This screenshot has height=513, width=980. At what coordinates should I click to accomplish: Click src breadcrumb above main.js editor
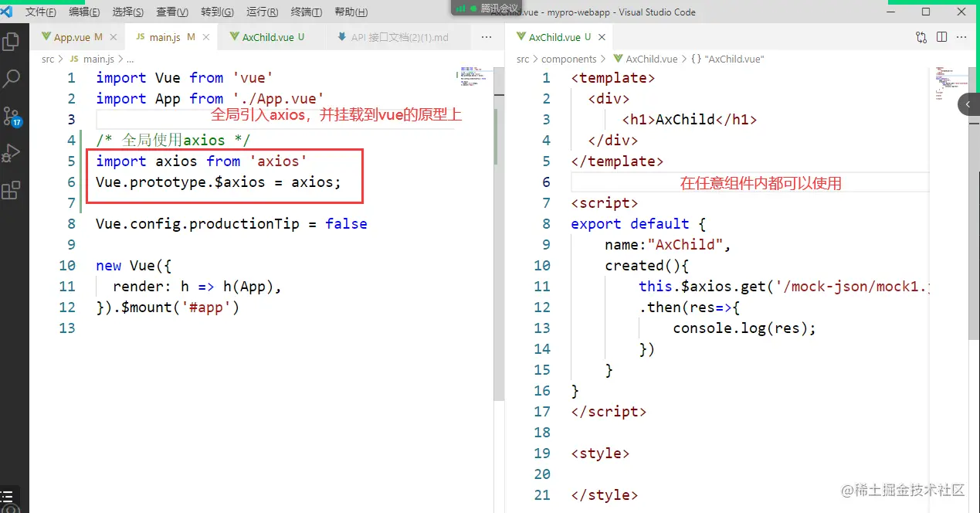[x=48, y=59]
